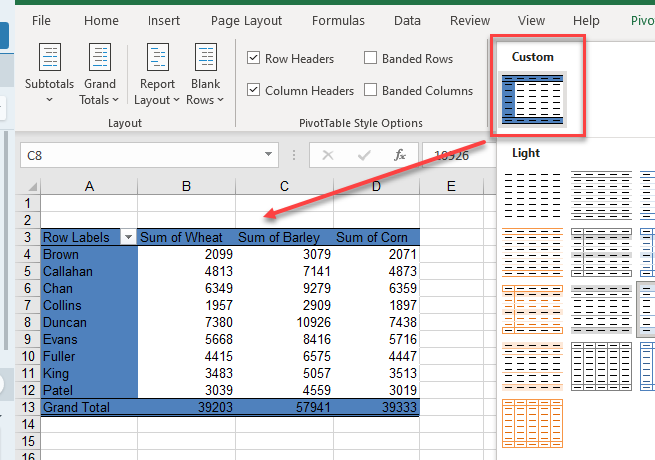Open the Page Layout ribbon tab
This screenshot has height=460, width=655.
coord(246,20)
